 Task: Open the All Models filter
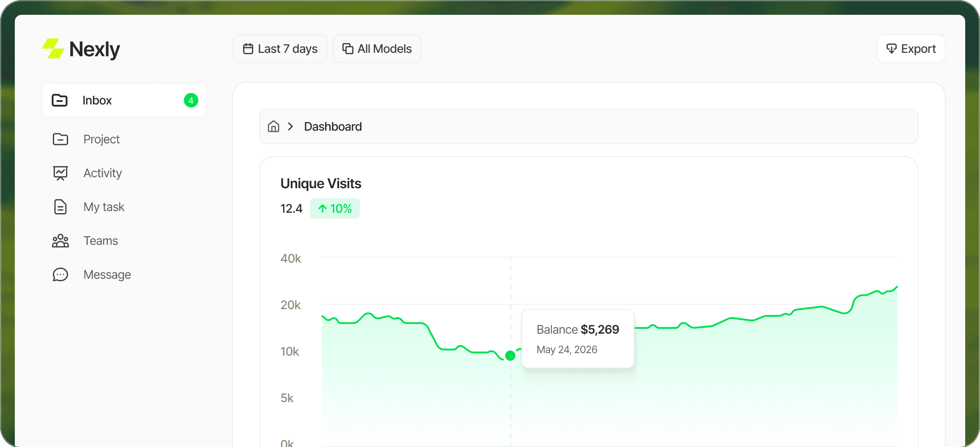[377, 49]
